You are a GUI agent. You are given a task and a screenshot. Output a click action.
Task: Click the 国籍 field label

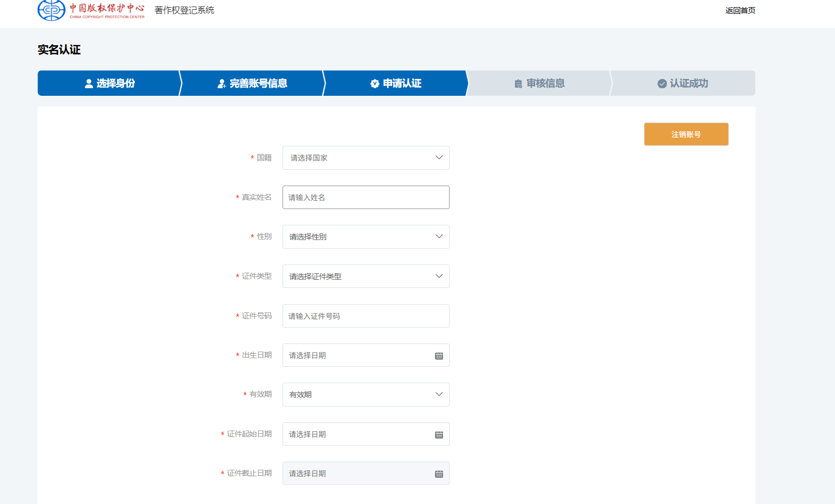coord(264,157)
